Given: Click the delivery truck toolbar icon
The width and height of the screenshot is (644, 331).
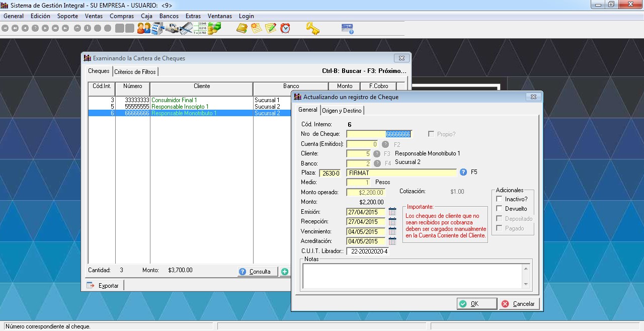Looking at the screenshot, I should pyautogui.click(x=173, y=28).
